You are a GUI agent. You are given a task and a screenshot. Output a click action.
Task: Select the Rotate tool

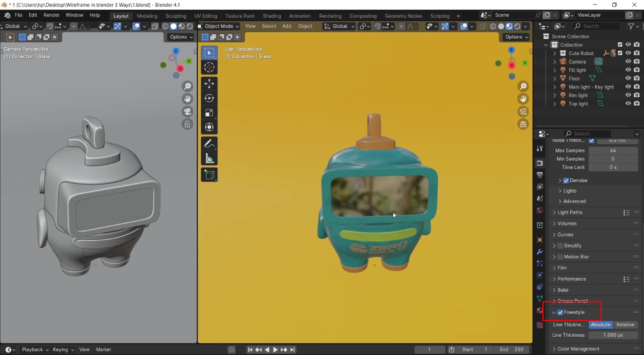(209, 98)
